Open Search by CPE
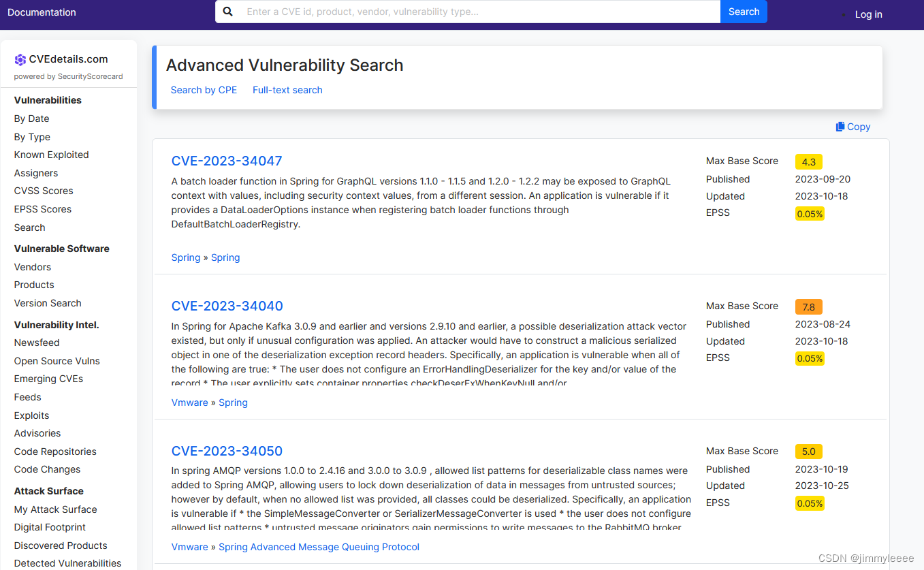 [x=204, y=90]
